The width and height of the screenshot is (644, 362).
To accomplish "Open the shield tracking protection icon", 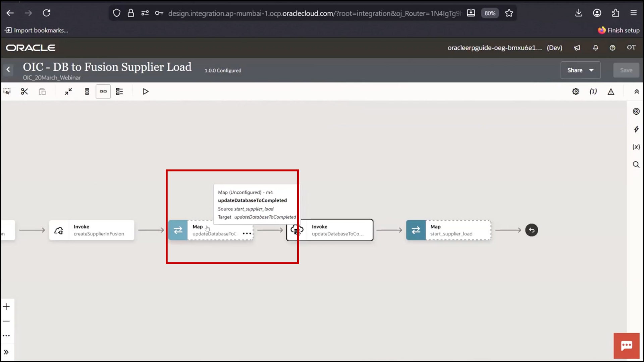I will [x=116, y=13].
